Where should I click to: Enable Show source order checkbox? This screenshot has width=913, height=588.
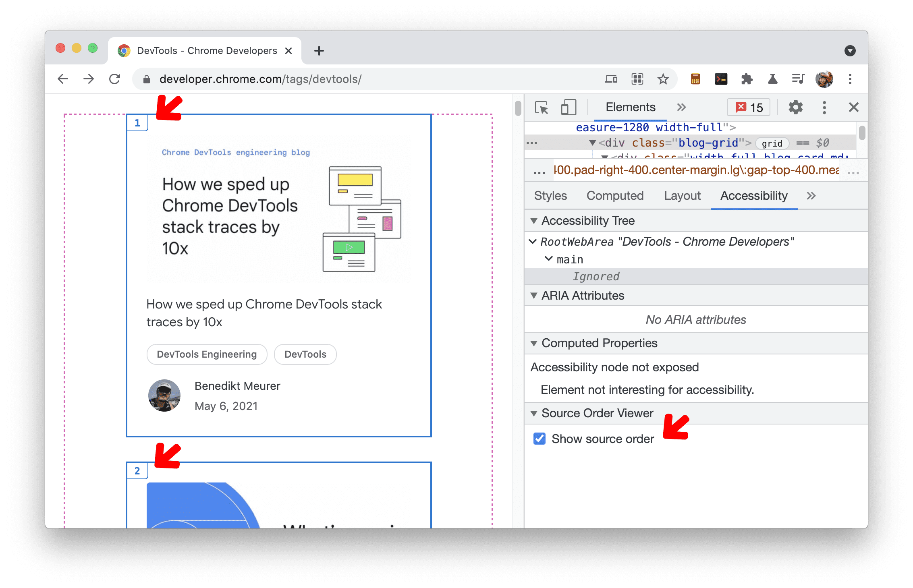pos(540,438)
